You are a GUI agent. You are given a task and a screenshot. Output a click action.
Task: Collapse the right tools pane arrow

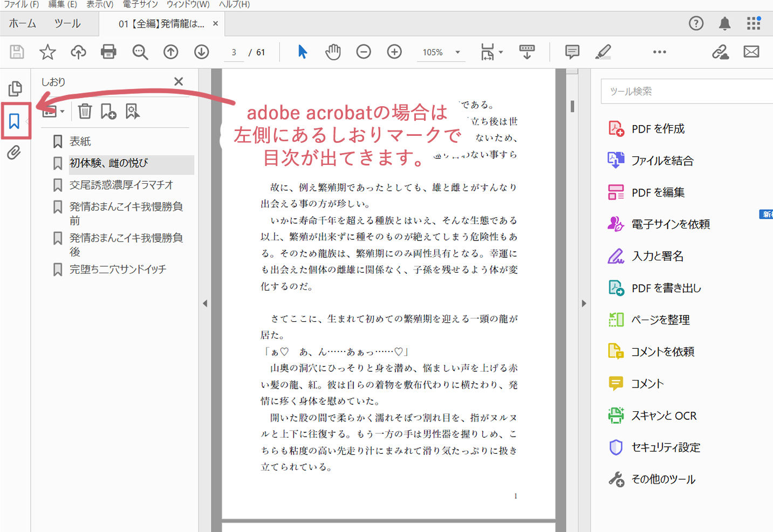[x=584, y=303]
